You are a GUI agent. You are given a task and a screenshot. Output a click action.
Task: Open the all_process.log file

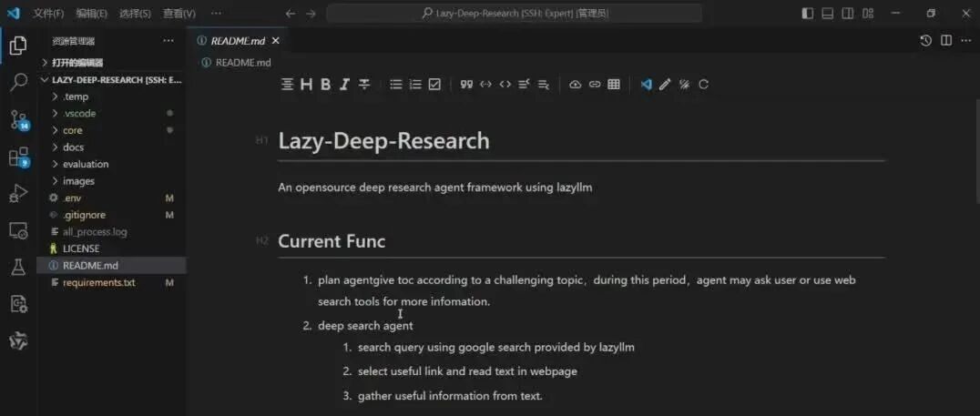point(111,232)
